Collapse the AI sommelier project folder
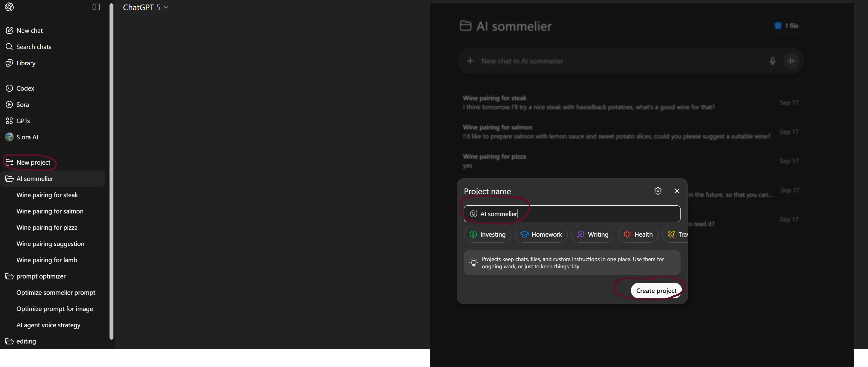868x367 pixels. coord(9,179)
